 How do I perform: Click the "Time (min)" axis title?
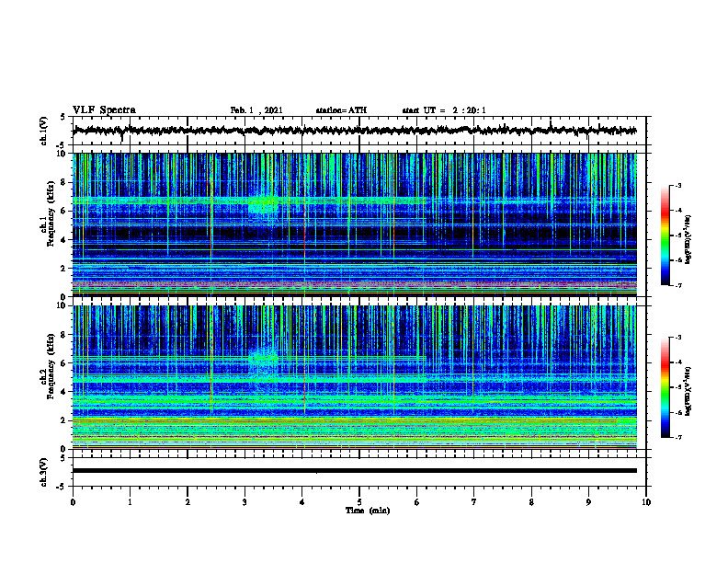(368, 511)
